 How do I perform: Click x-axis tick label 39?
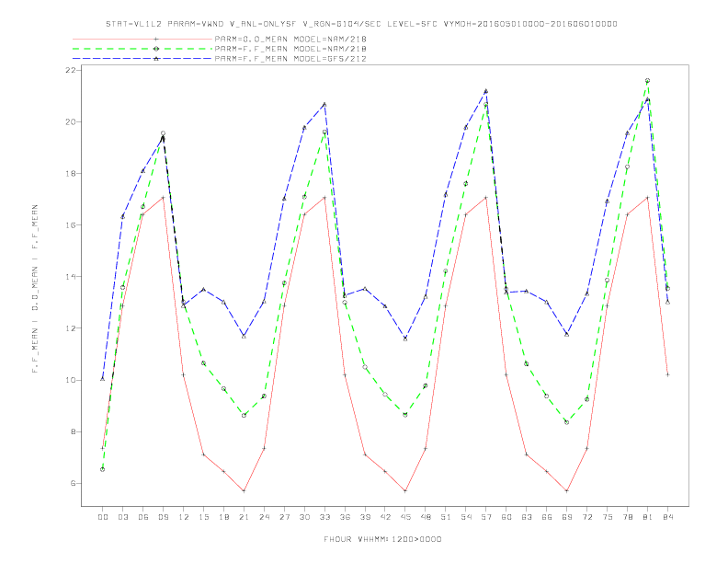(x=365, y=517)
